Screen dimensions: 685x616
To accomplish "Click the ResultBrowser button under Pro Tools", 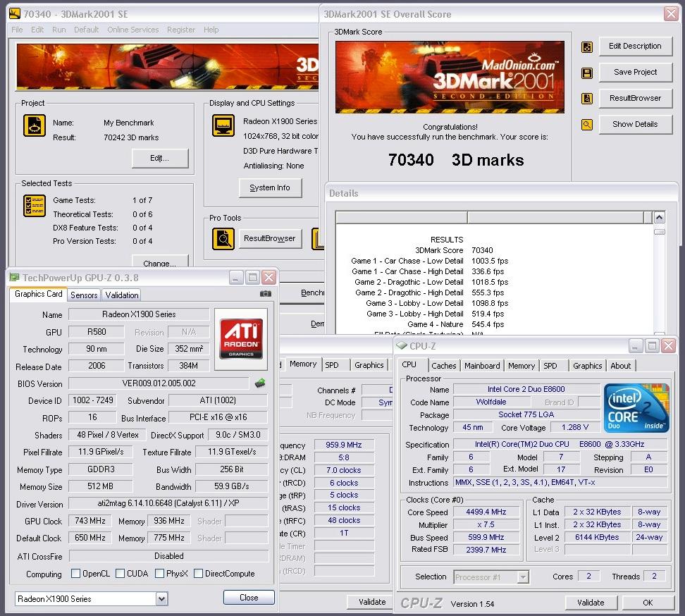I will [270, 238].
